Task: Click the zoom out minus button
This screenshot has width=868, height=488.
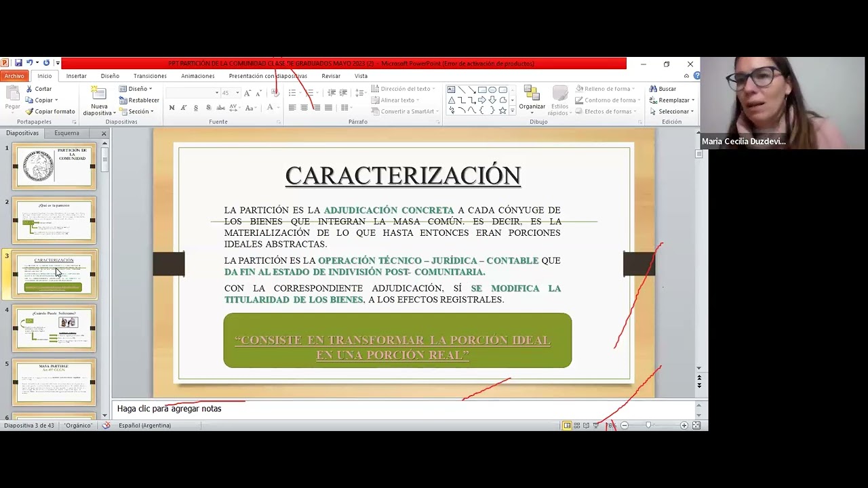Action: coord(625,425)
